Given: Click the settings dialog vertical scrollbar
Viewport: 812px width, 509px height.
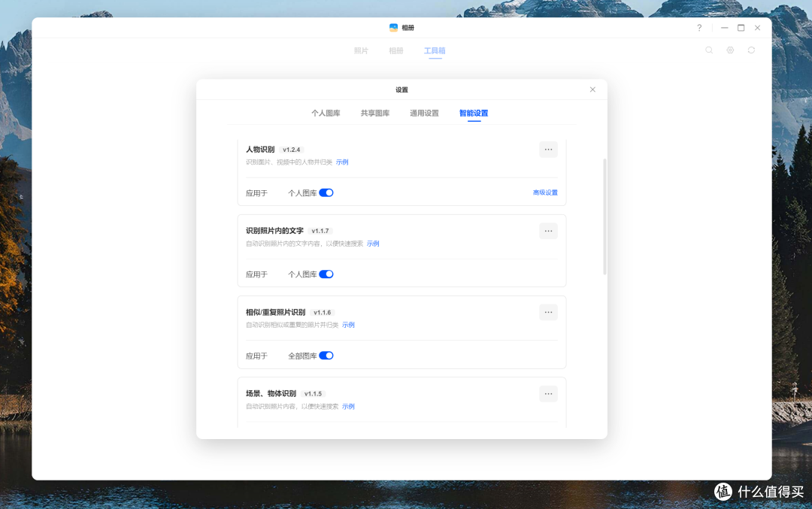Looking at the screenshot, I should [604, 217].
